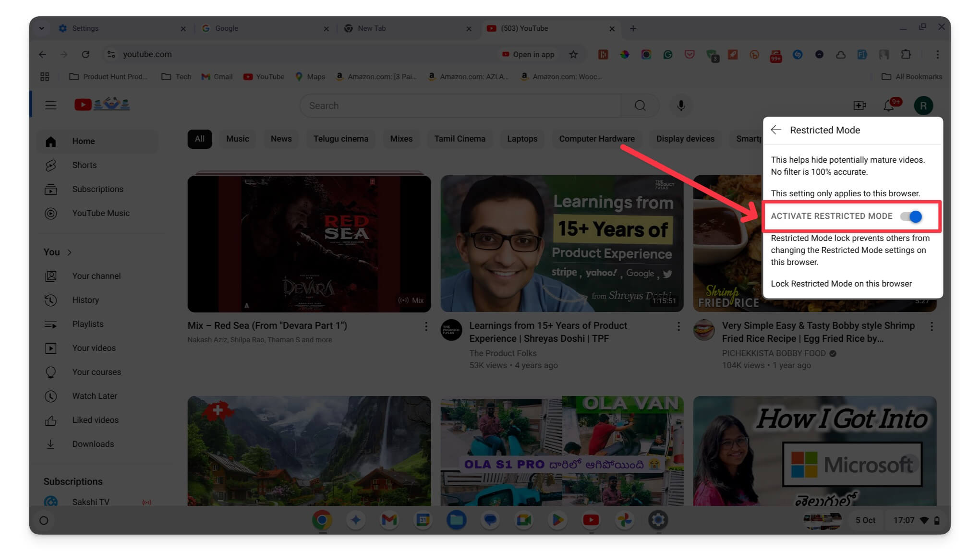Open the notifications bell
Screen dimensions: 980x551
coord(889,106)
